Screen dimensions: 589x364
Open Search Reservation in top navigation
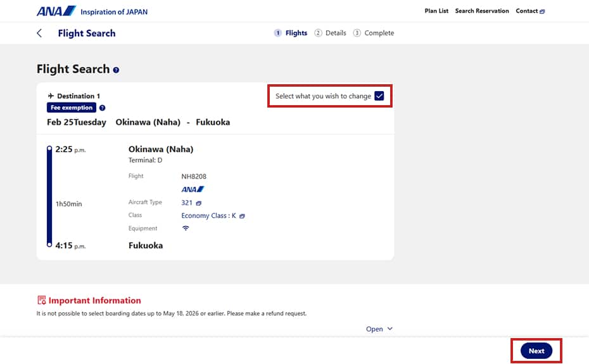pos(482,11)
